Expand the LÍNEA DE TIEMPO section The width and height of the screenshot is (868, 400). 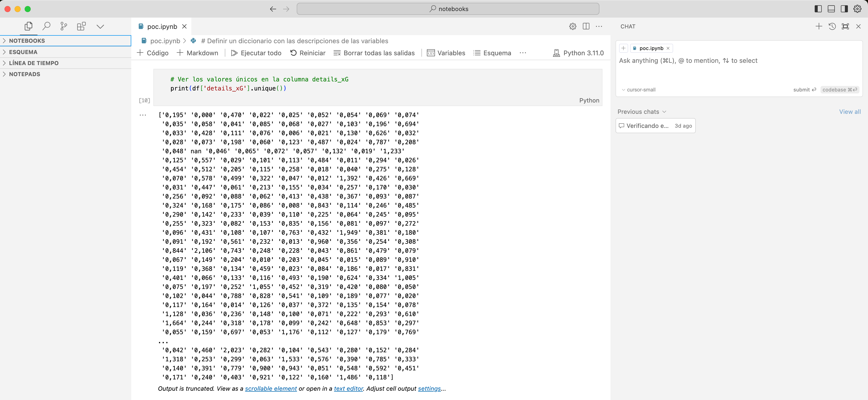point(33,63)
